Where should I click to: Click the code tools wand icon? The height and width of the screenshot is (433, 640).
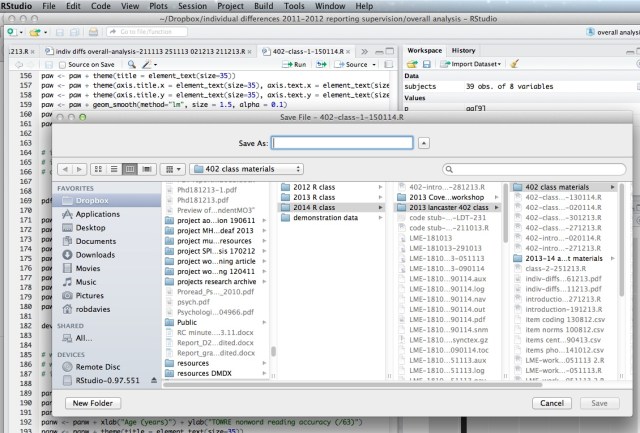(x=147, y=64)
